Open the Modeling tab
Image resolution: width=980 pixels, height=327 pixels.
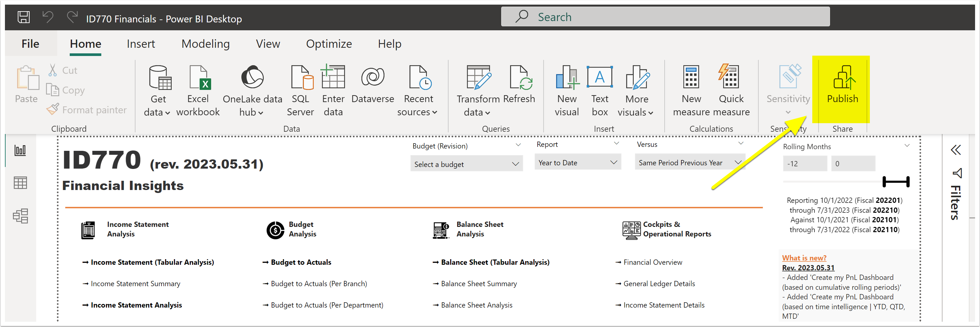coord(206,44)
